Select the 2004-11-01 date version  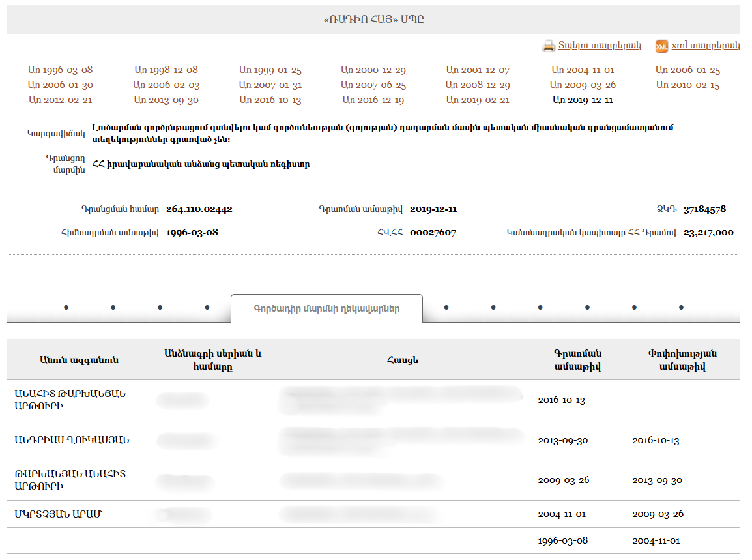(x=583, y=70)
